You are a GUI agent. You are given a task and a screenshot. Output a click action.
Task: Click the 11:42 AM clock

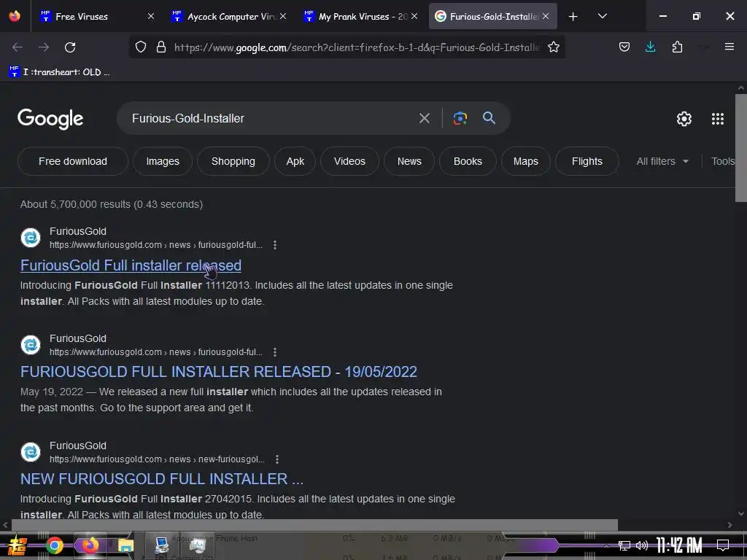pyautogui.click(x=679, y=545)
